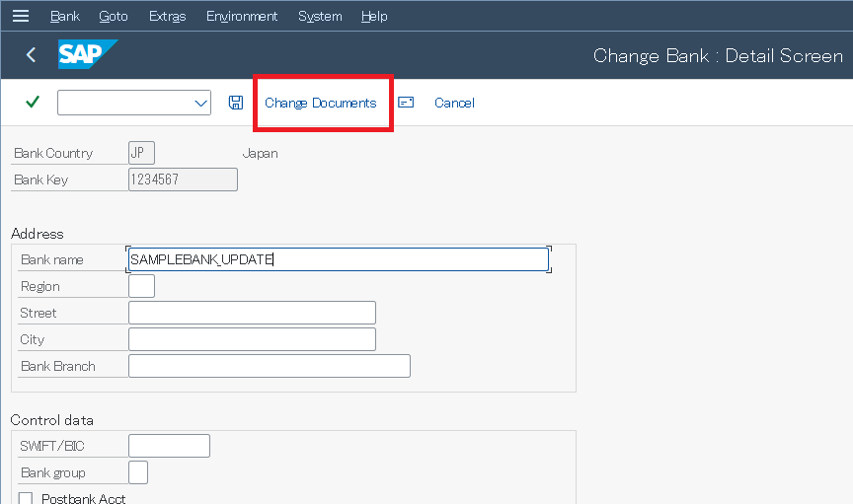Click the Bank name input field
The height and width of the screenshot is (504, 853).
pos(339,259)
